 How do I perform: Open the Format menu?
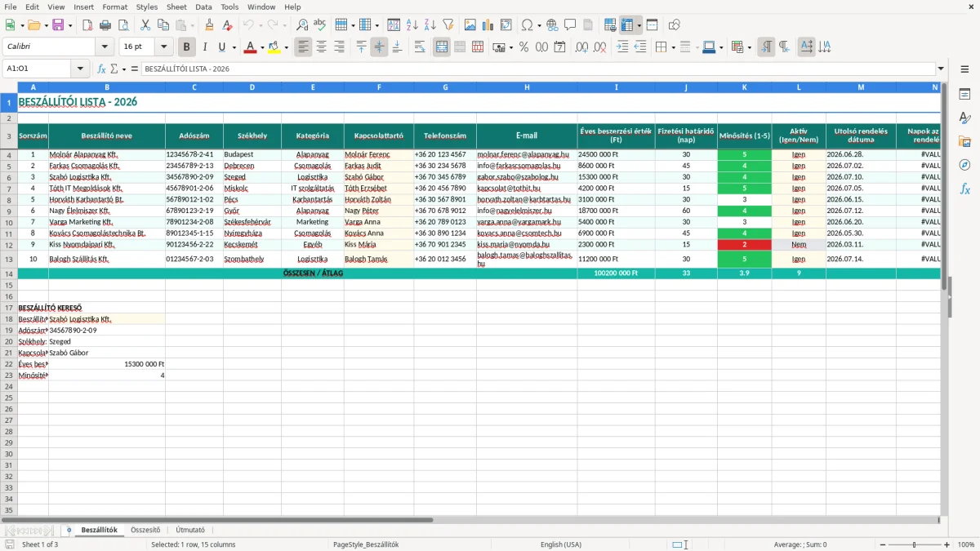click(x=114, y=7)
